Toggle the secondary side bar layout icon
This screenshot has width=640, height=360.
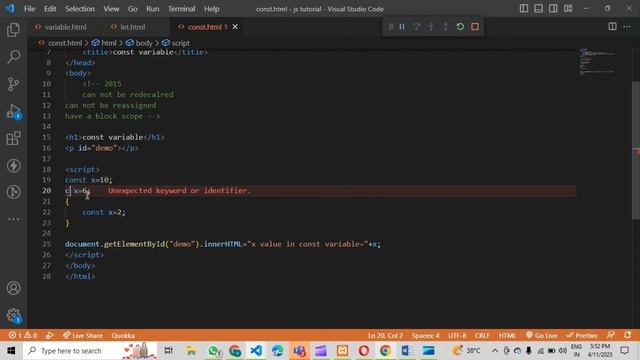553,9
